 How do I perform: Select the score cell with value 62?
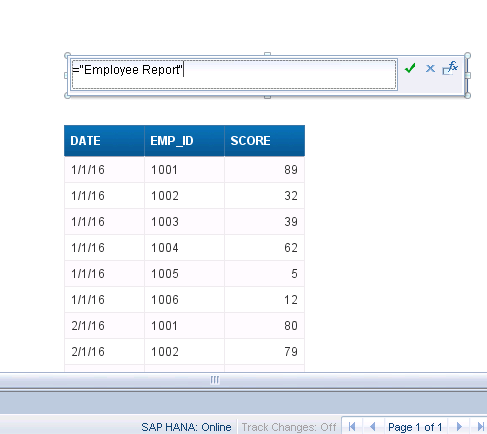[265, 248]
